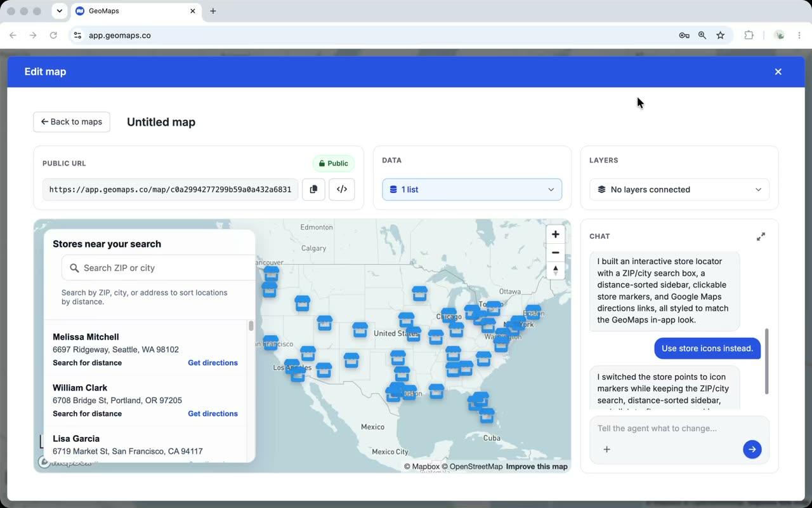Zoom in on the map
The width and height of the screenshot is (812, 508).
[555, 234]
